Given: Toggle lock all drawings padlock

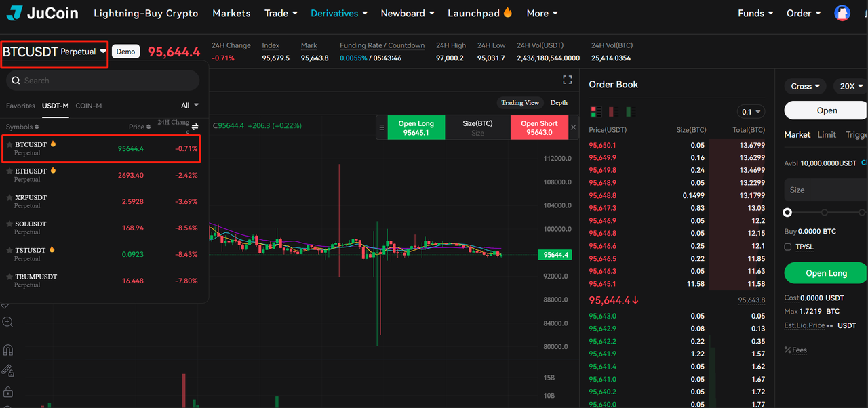Looking at the screenshot, I should click(x=7, y=392).
